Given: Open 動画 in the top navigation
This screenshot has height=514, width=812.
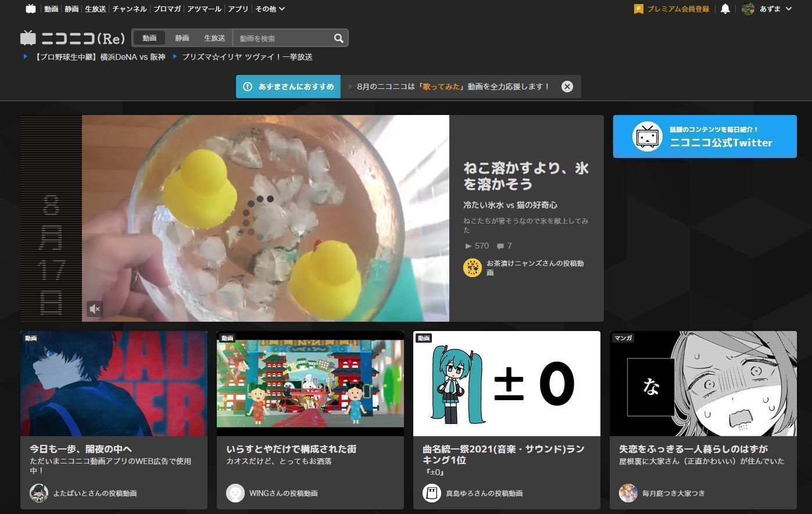Looking at the screenshot, I should 51,9.
